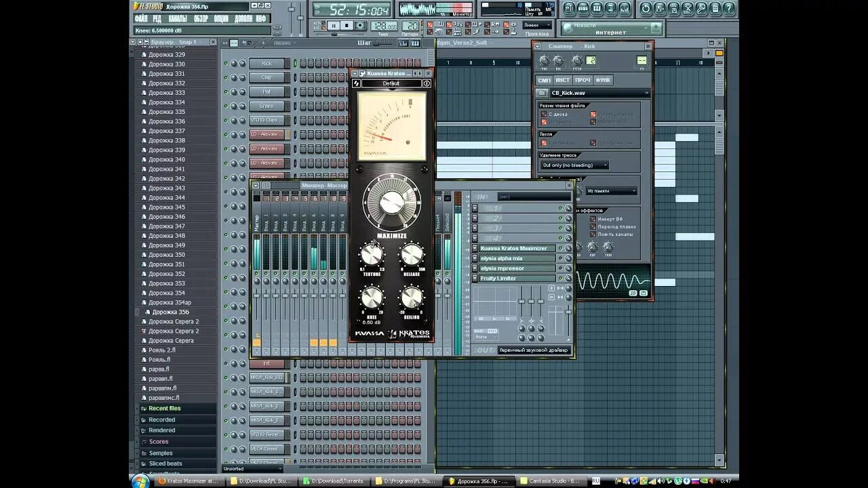Image resolution: width=868 pixels, height=488 pixels.
Task: Open the Из памяти dropdown
Action: [612, 191]
